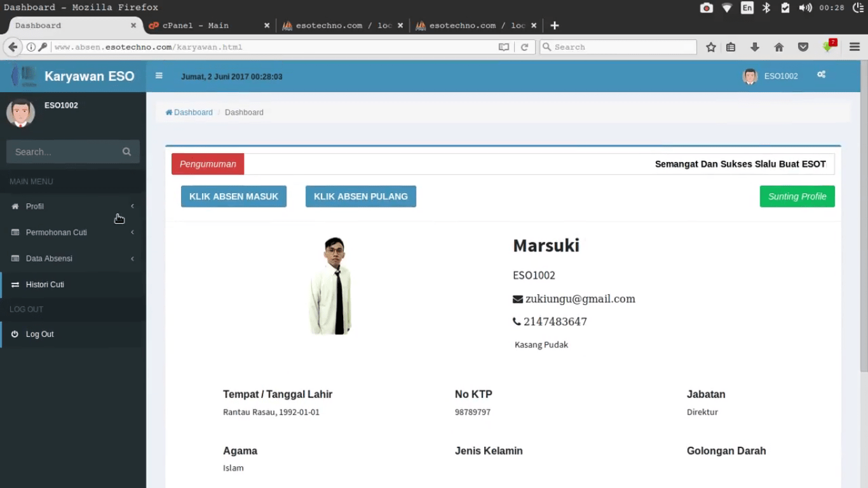868x488 pixels.
Task: Click the Bluetooth icon in system tray
Action: point(766,8)
